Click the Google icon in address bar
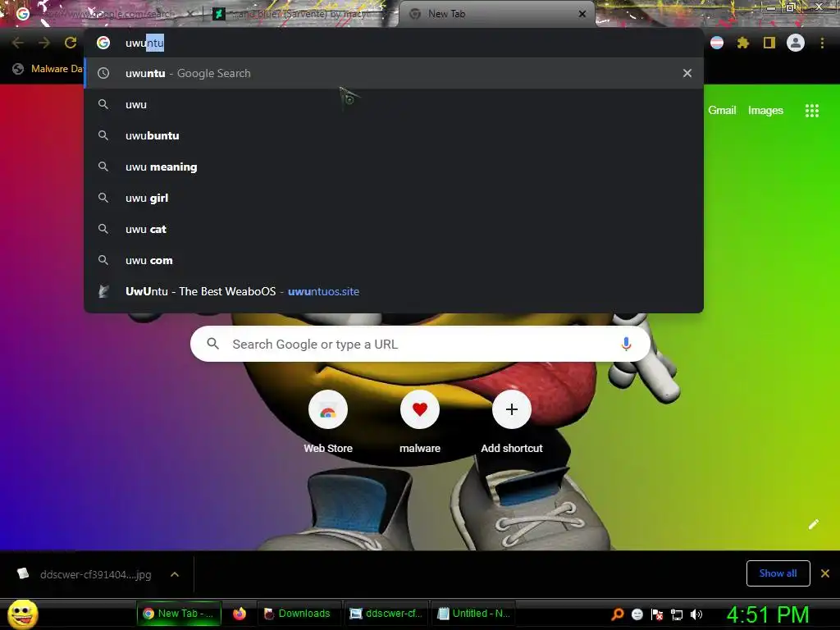840x630 pixels. coord(103,43)
